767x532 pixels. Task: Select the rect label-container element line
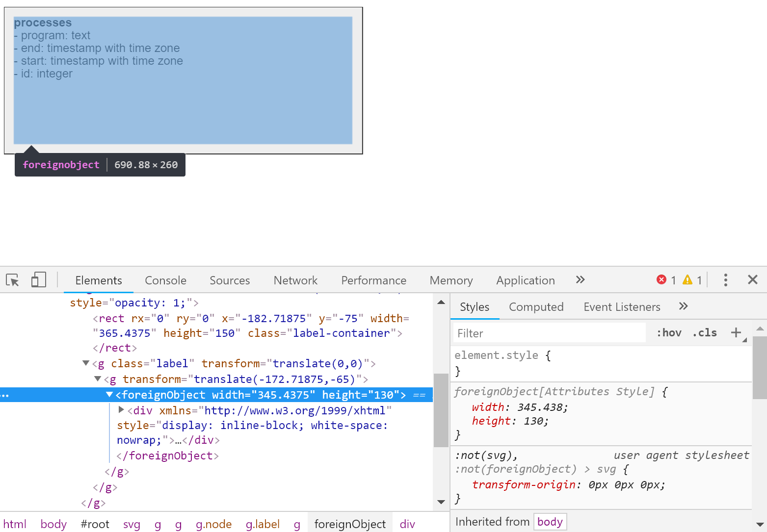251,333
